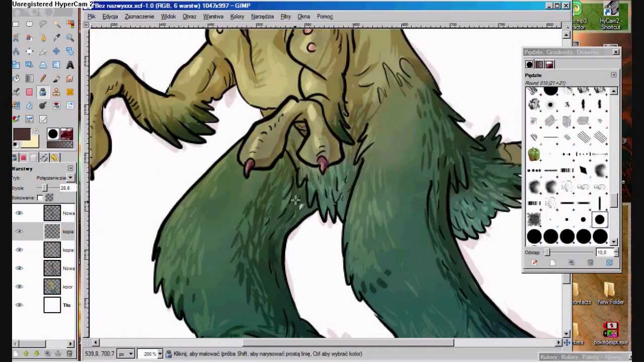Select the Paintbrush tool

click(56, 78)
